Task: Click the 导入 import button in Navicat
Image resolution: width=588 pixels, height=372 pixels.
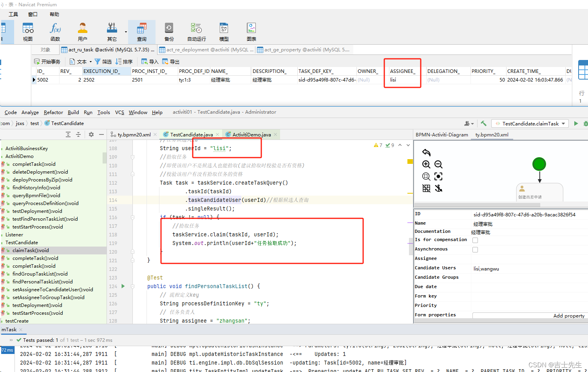Action: (150, 62)
